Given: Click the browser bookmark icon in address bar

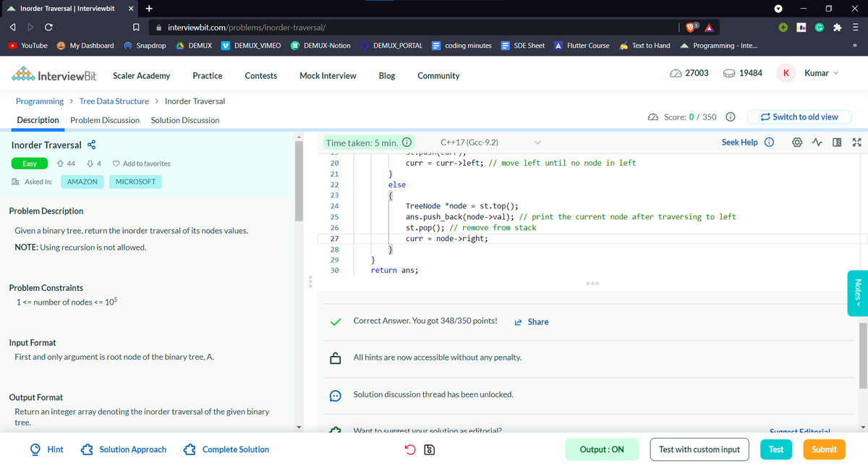Looking at the screenshot, I should 136,27.
